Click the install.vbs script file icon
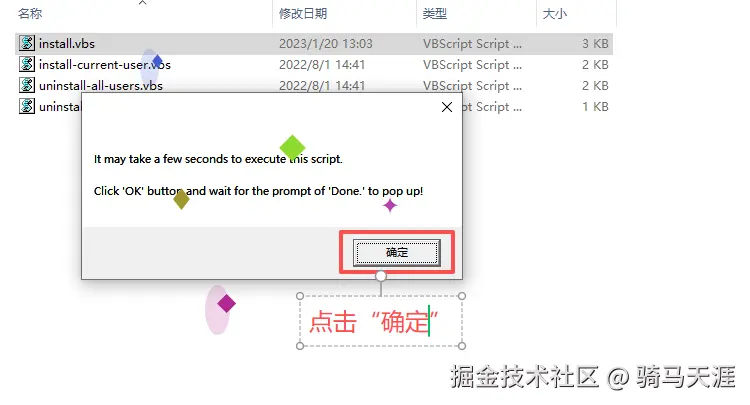This screenshot has height=405, width=750. point(27,44)
